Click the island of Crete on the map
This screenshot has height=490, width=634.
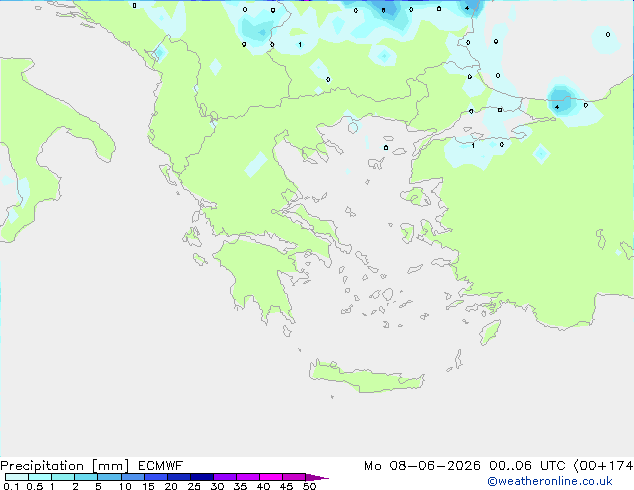pos(366,377)
